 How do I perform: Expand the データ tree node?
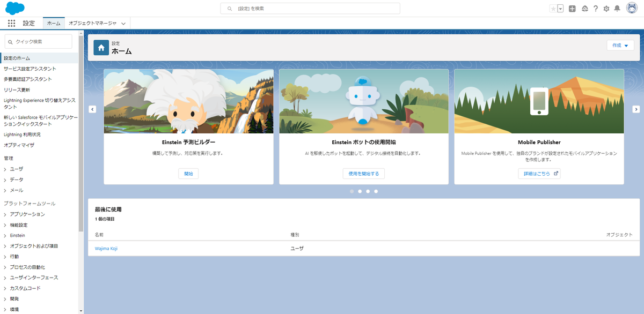[x=5, y=180]
